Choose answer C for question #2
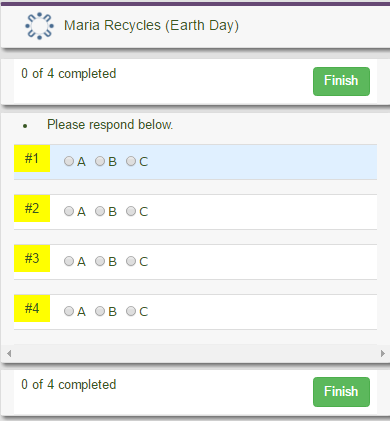Viewport: 390px width, 421px height. (131, 211)
